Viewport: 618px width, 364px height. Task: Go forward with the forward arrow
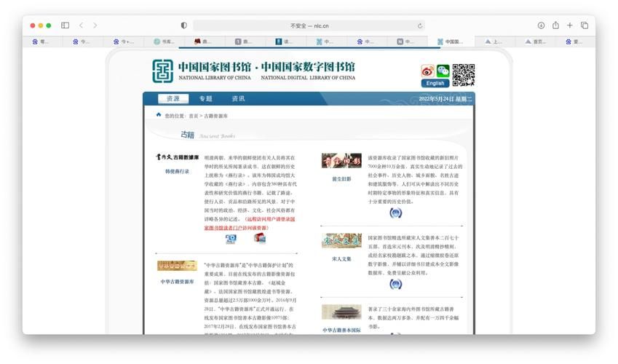(x=95, y=25)
